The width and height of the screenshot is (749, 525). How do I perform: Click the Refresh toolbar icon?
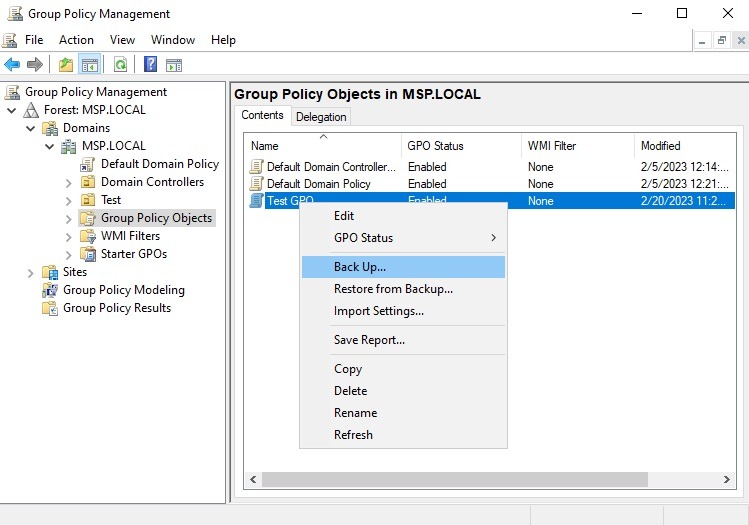pos(120,65)
